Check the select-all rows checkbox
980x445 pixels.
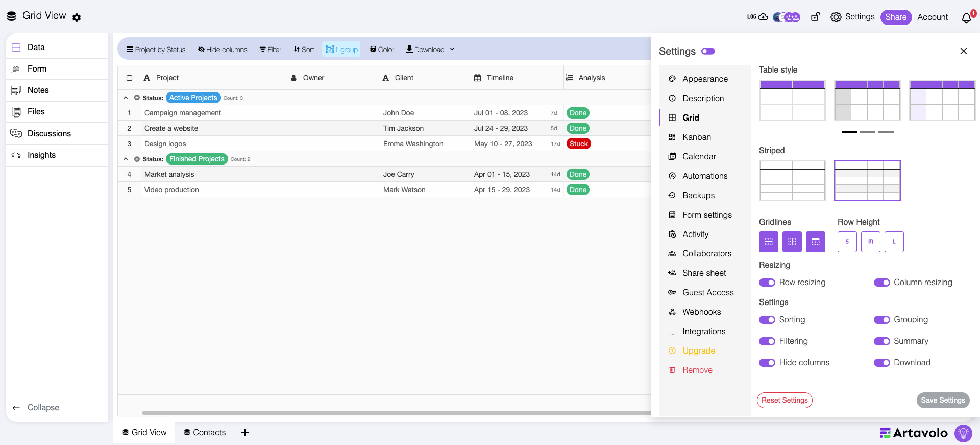pos(130,78)
